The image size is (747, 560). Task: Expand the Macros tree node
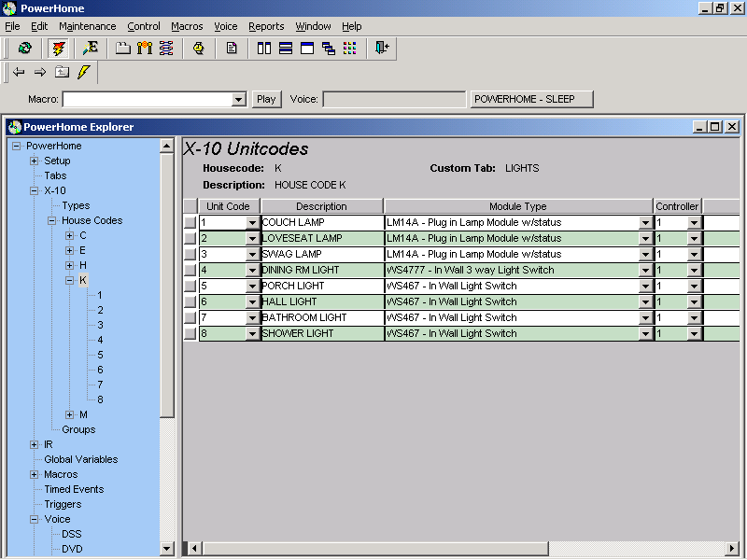pyautogui.click(x=34, y=474)
